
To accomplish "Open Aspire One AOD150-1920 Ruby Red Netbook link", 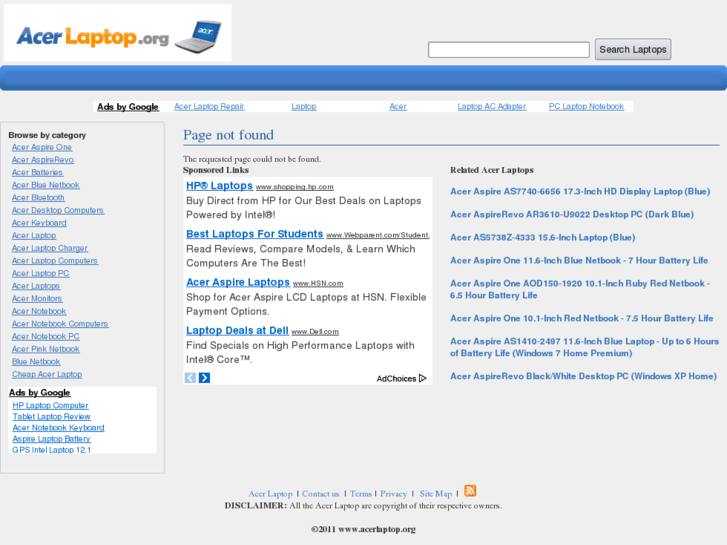I will [580, 289].
